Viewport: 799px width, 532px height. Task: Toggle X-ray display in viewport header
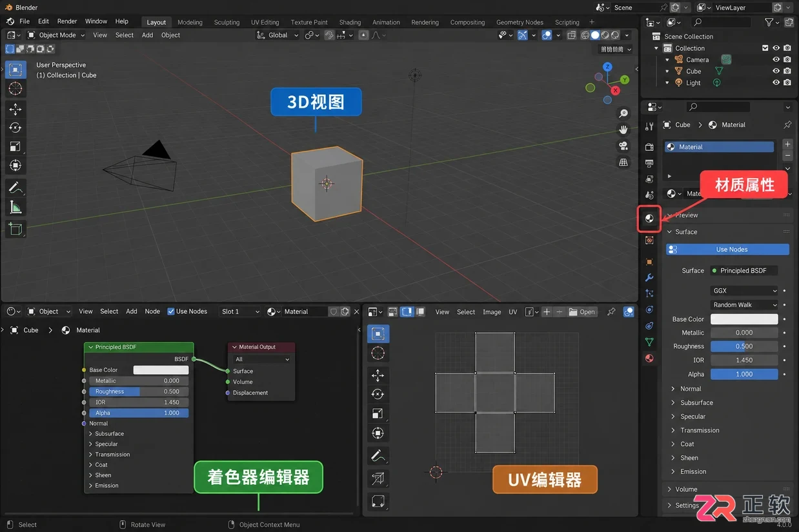point(572,35)
